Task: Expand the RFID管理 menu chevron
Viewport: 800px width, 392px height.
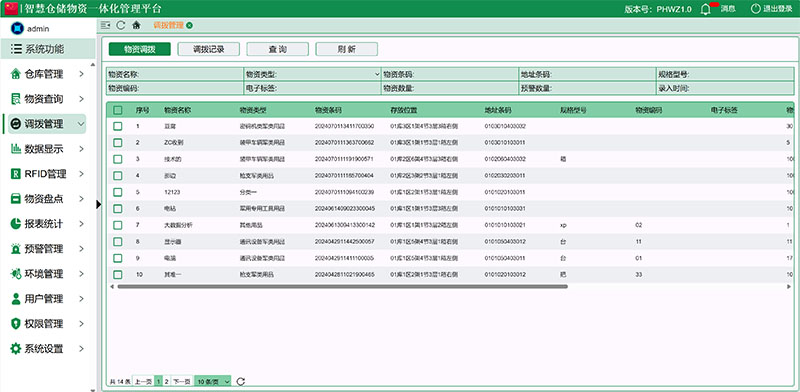Action: pyautogui.click(x=81, y=174)
